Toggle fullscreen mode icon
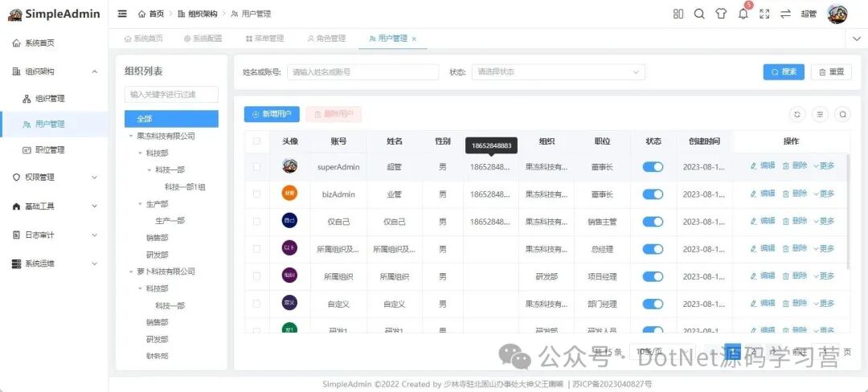 coord(764,14)
